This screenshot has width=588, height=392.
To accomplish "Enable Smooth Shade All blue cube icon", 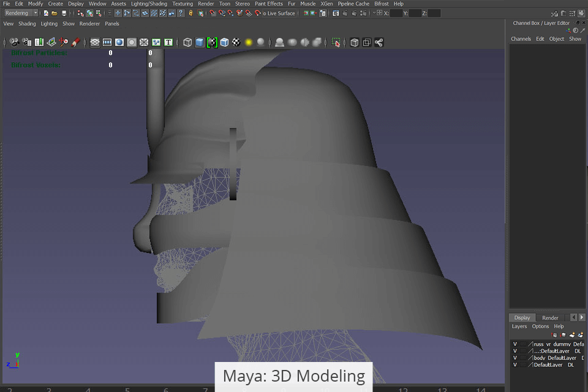I will tap(200, 42).
